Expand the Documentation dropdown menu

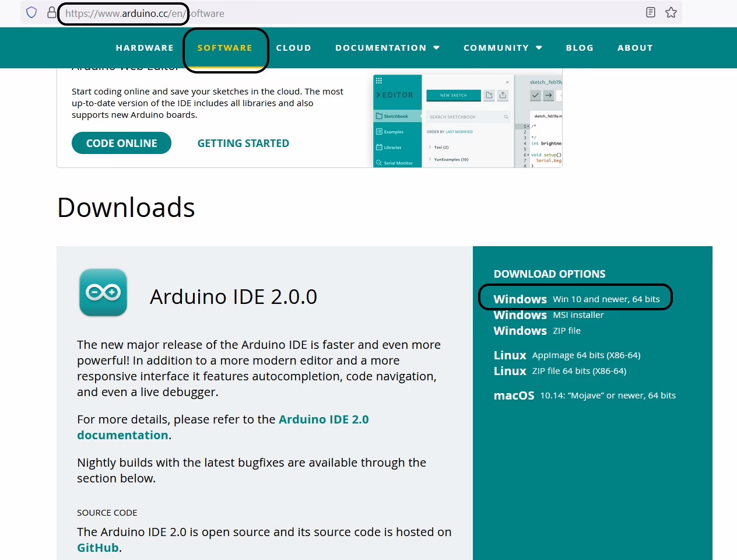(387, 48)
